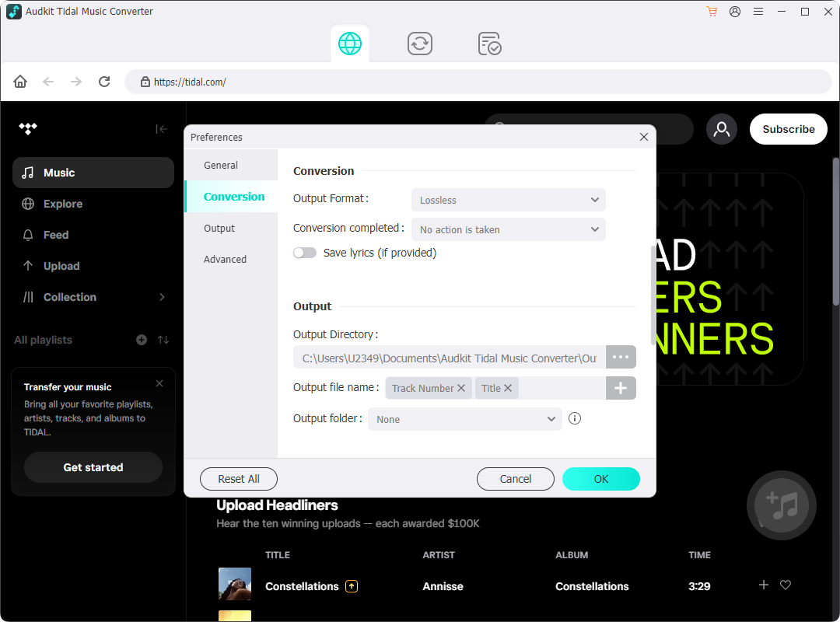
Task: Show output folder info tooltip
Action: tap(574, 418)
